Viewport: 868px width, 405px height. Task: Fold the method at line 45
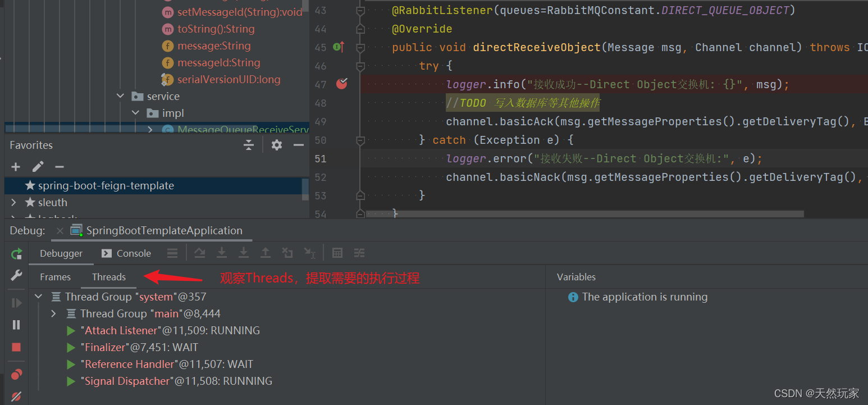pyautogui.click(x=360, y=47)
